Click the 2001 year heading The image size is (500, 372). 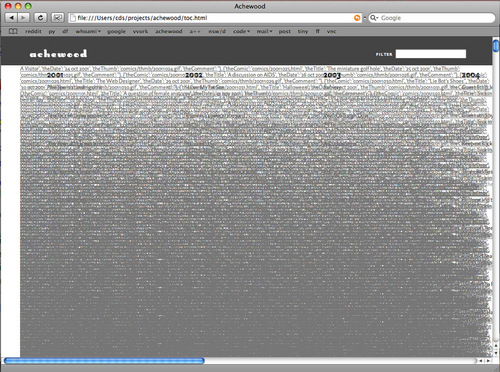coord(55,75)
